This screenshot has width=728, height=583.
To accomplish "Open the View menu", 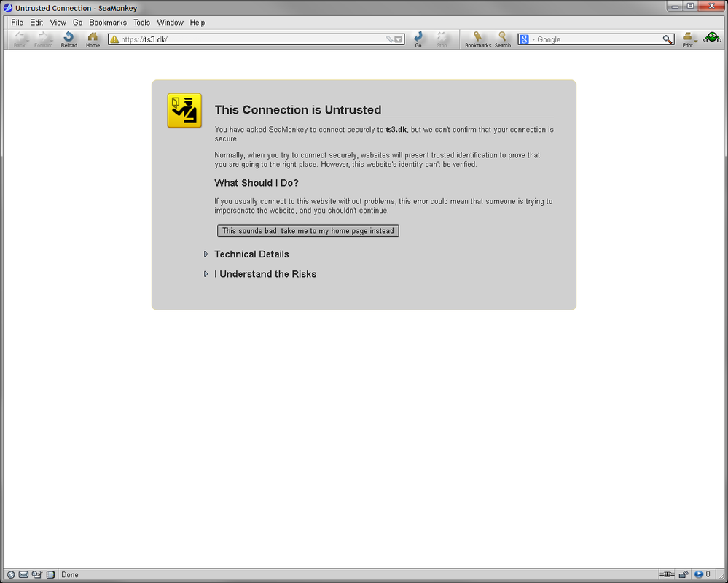I will point(58,23).
